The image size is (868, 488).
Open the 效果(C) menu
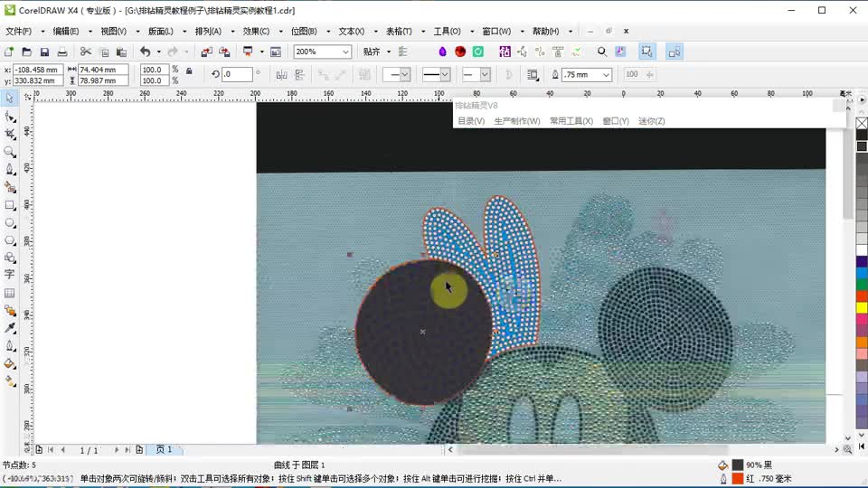tap(257, 32)
